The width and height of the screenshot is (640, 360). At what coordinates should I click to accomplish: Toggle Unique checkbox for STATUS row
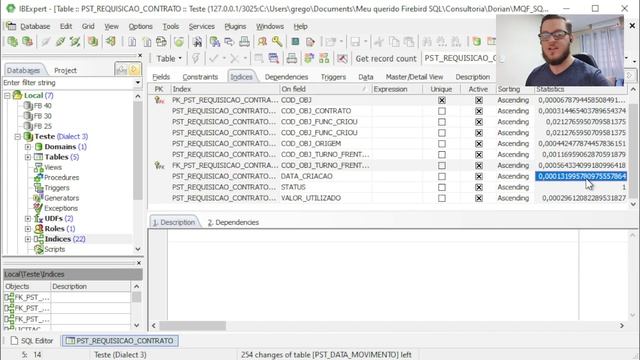point(442,187)
